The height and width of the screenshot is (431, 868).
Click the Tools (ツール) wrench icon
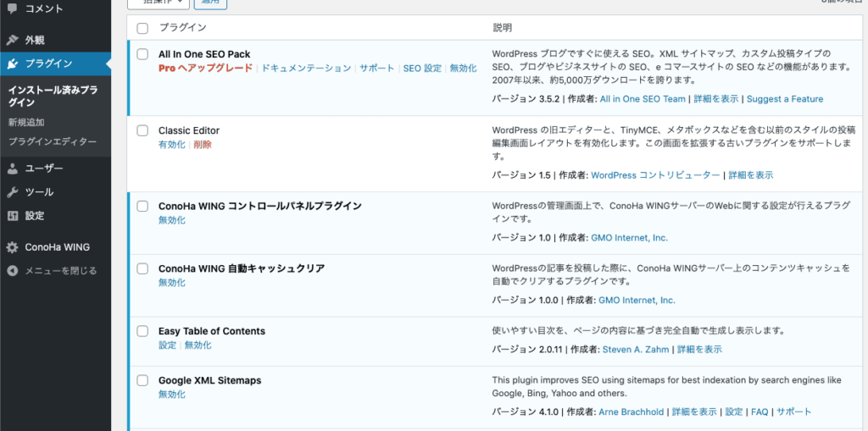[12, 192]
